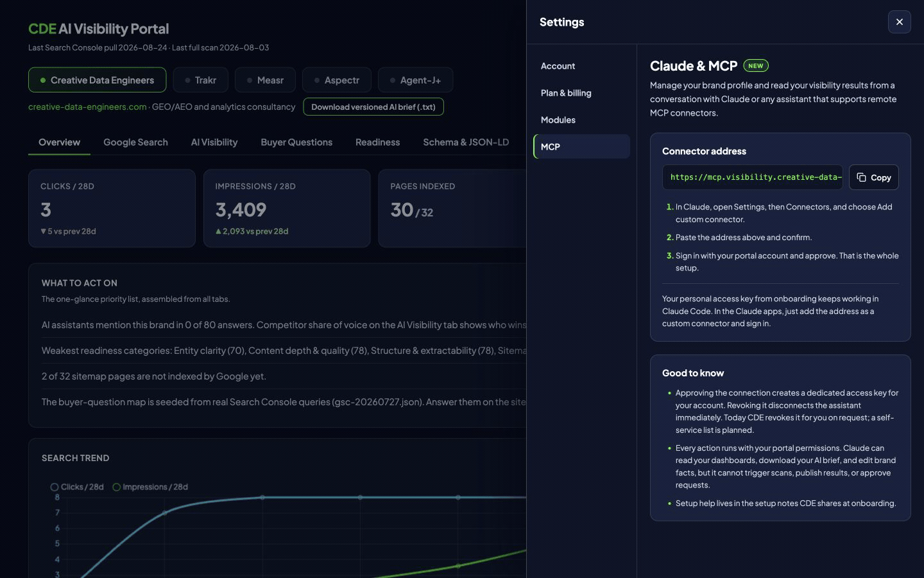Click the NEW badge beside Claude & MCP
The width and height of the screenshot is (924, 578).
(x=756, y=66)
